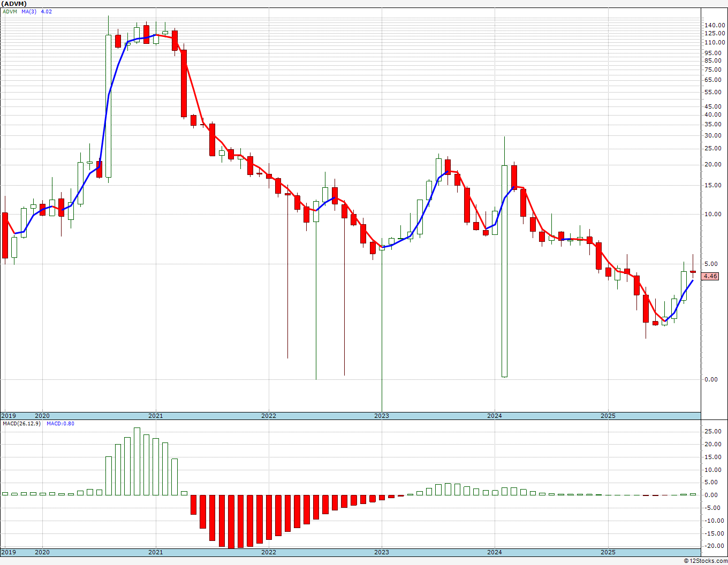This screenshot has height=565, width=728.
Task: Click the (ADVM) chart title
Action: [x=14, y=3]
